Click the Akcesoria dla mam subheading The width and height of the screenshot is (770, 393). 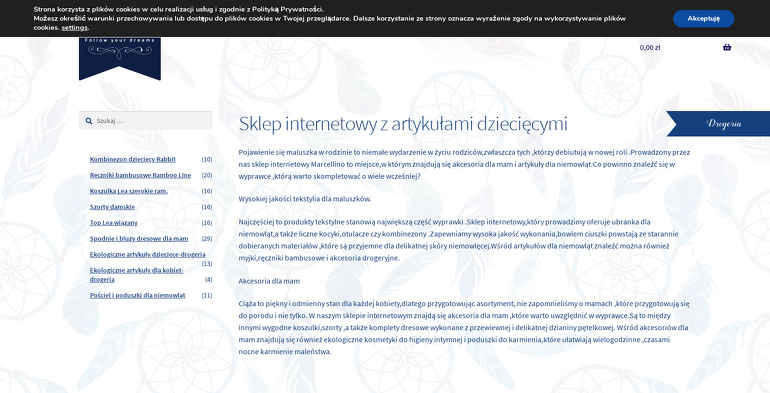(x=269, y=281)
